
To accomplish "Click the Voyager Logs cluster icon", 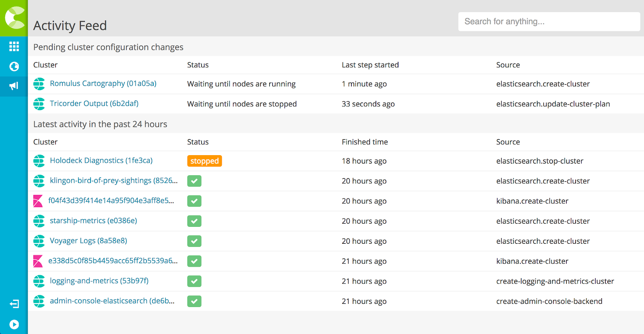I will [x=39, y=241].
